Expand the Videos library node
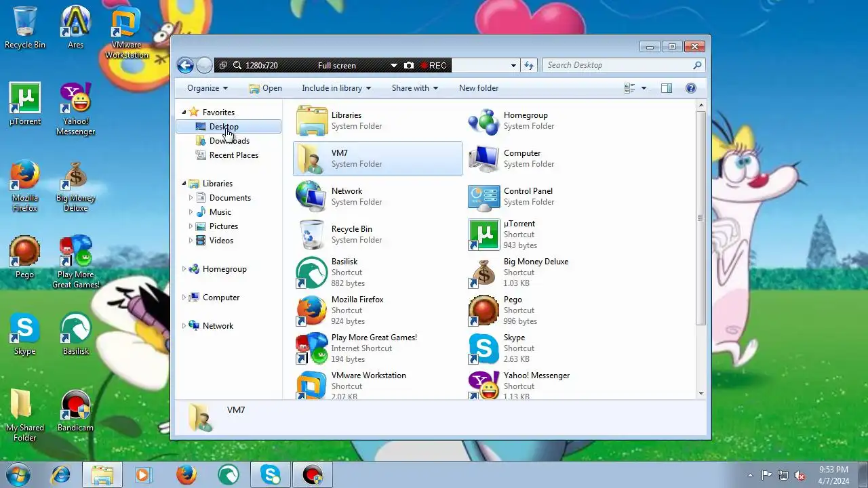This screenshot has width=868, height=488. [191, 241]
